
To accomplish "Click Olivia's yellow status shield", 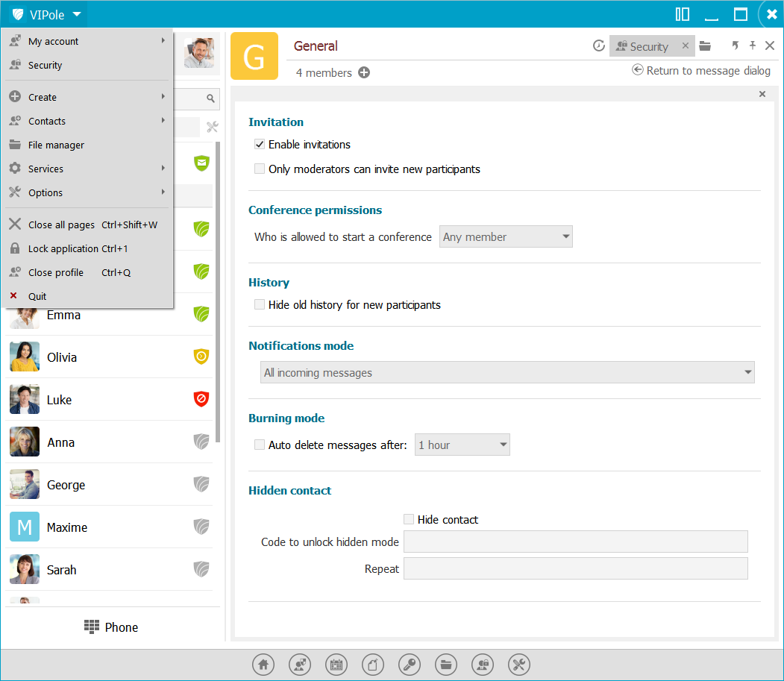I will pos(201,357).
